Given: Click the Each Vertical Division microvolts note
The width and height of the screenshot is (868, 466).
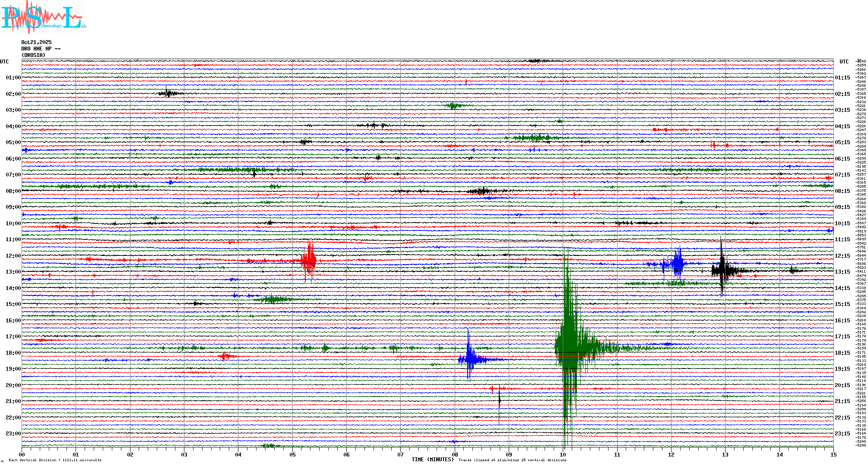Looking at the screenshot, I should 55,460.
